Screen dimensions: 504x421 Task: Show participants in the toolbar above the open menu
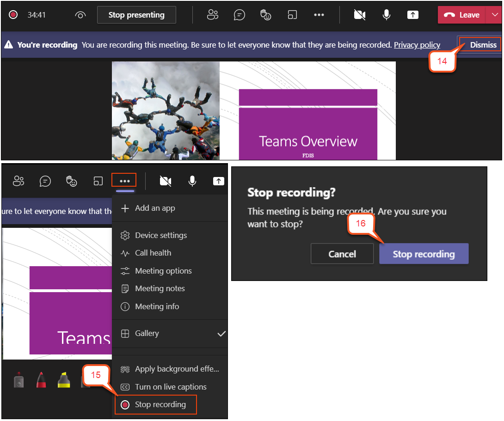(x=18, y=181)
